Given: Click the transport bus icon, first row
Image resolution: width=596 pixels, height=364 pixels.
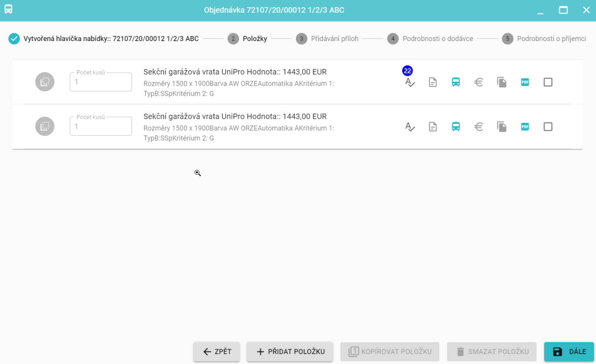Looking at the screenshot, I should [456, 82].
